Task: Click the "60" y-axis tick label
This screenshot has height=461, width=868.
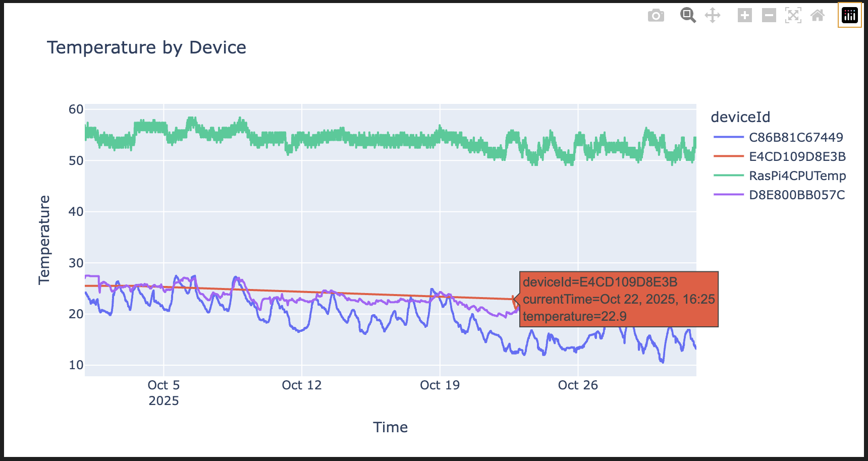Action: point(76,109)
